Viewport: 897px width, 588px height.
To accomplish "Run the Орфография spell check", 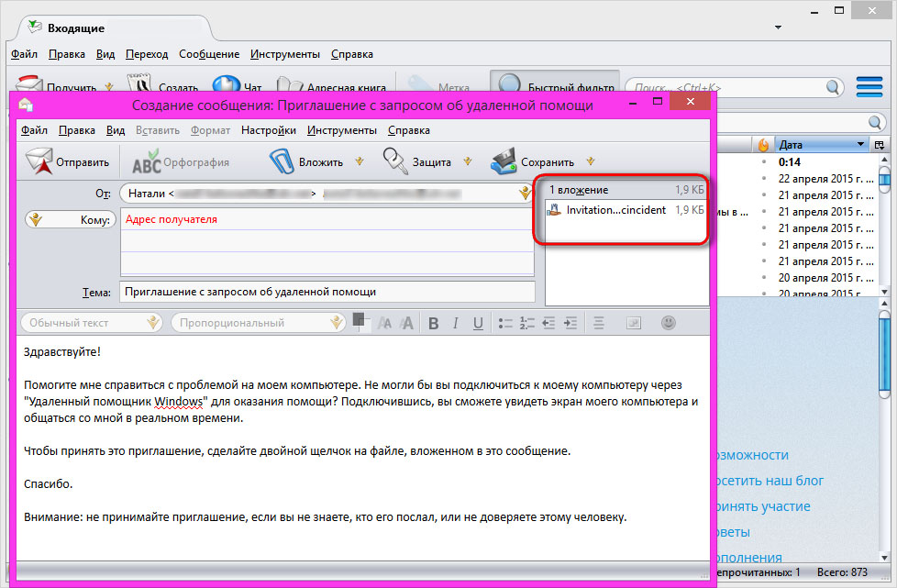I will point(180,161).
